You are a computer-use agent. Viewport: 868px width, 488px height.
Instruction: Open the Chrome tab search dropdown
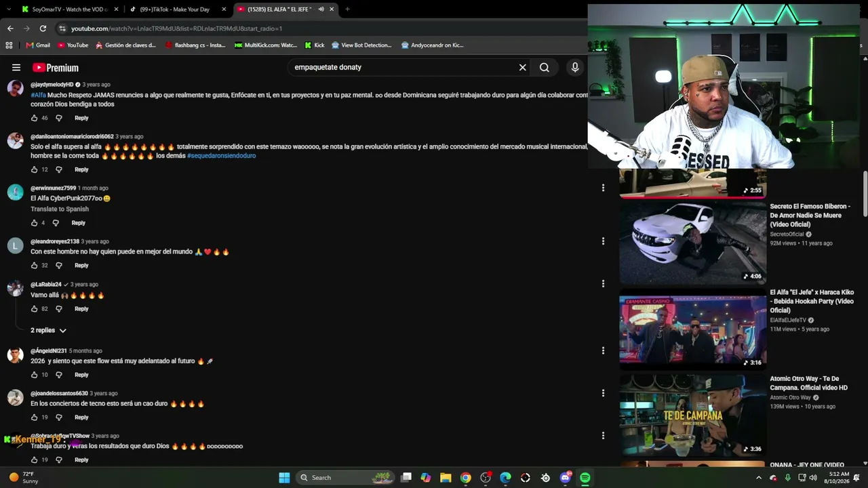pyautogui.click(x=9, y=9)
